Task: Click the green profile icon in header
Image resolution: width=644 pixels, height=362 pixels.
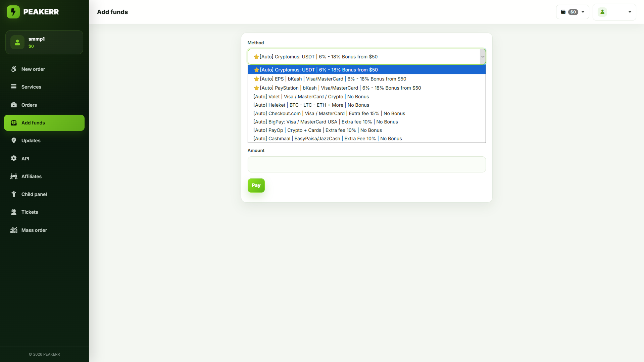Action: point(602,12)
